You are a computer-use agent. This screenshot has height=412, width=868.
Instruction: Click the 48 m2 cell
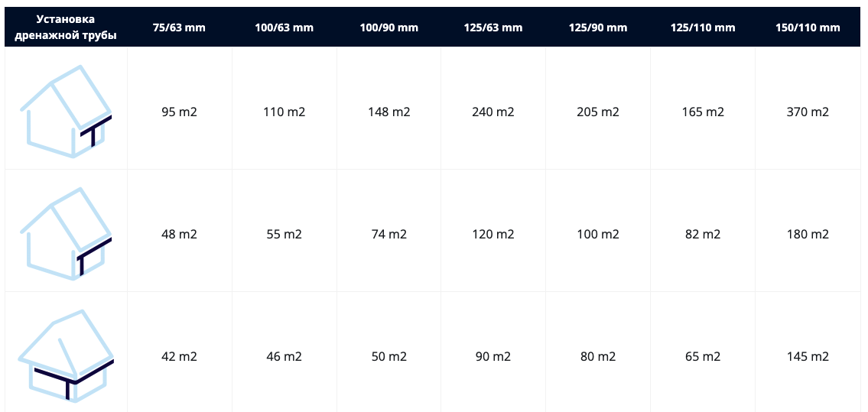[x=180, y=234]
